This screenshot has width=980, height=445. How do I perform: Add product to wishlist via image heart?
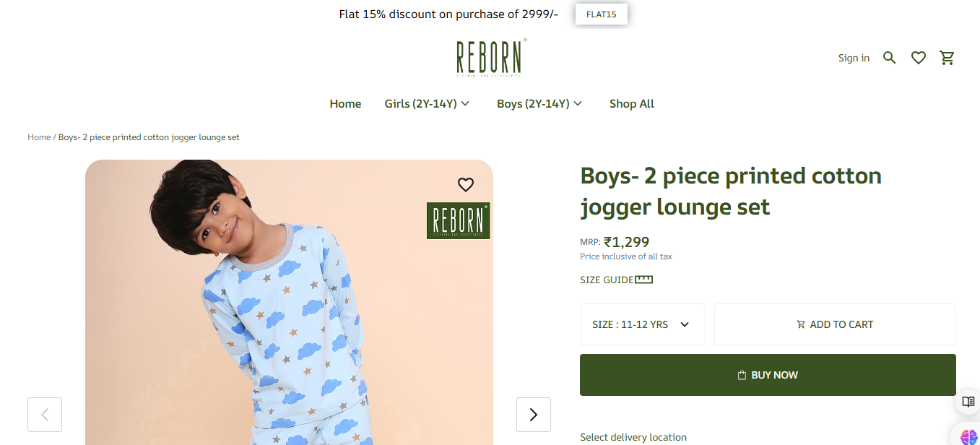466,185
